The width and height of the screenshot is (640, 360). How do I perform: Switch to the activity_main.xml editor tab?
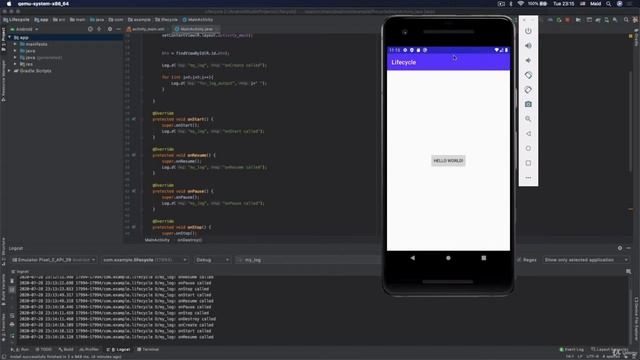click(146, 29)
